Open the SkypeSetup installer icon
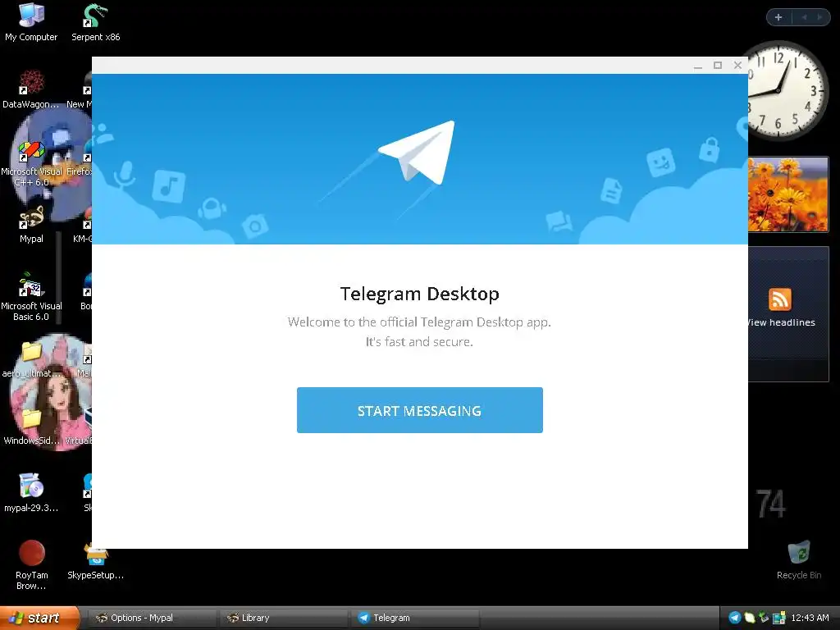This screenshot has width=840, height=630. tap(95, 561)
